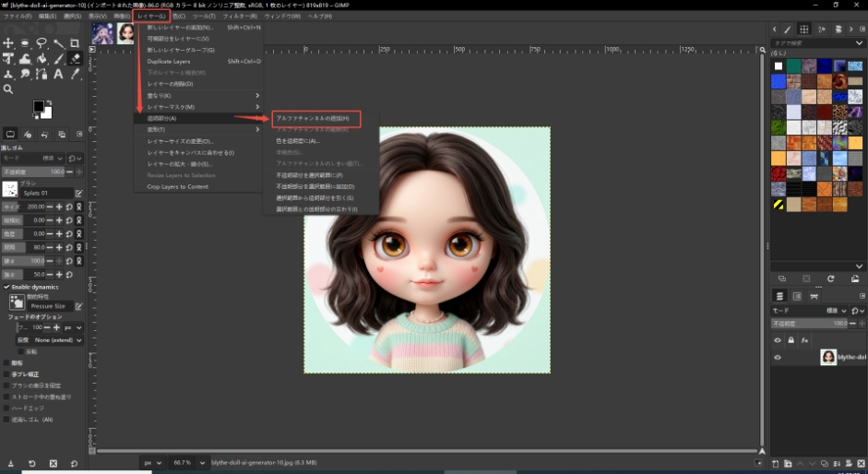Select the Zoom magnifier tool
This screenshot has height=474, width=868.
click(8, 89)
